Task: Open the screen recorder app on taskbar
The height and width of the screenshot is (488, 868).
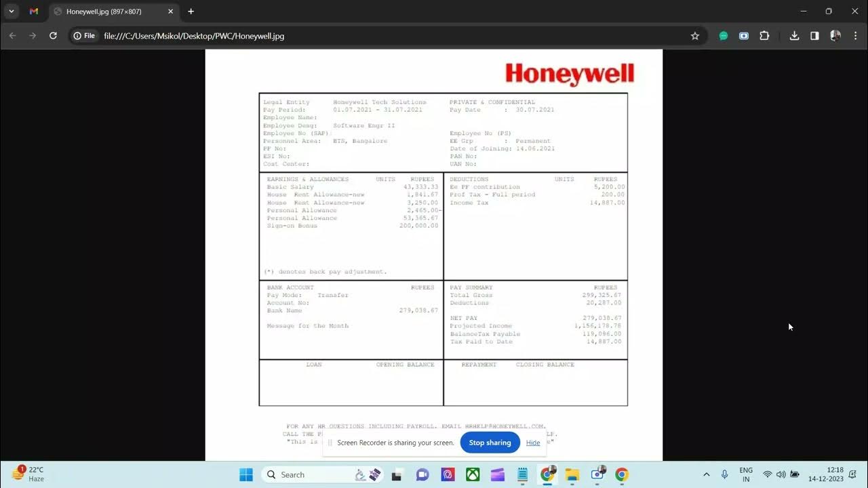Action: [x=597, y=474]
